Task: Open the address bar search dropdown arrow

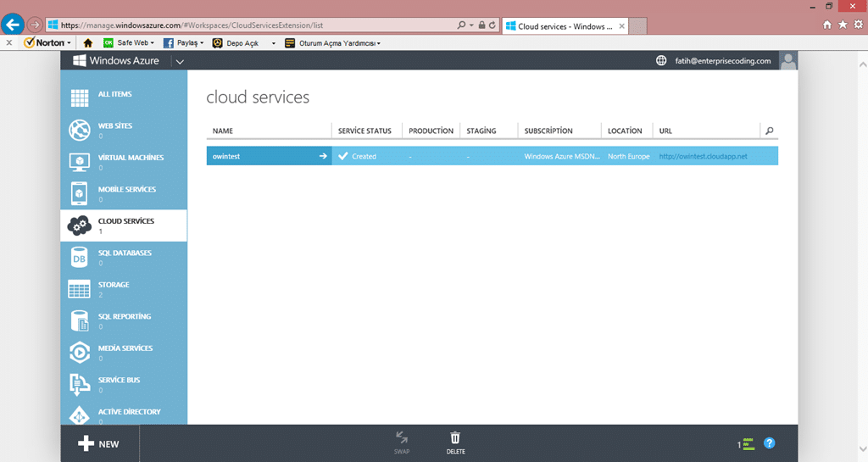Action: (x=471, y=25)
